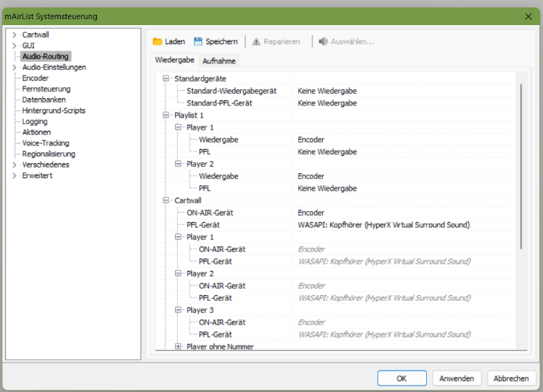The height and width of the screenshot is (392, 543).
Task: Collapse Player 3 under Cartwall
Action: tap(178, 309)
